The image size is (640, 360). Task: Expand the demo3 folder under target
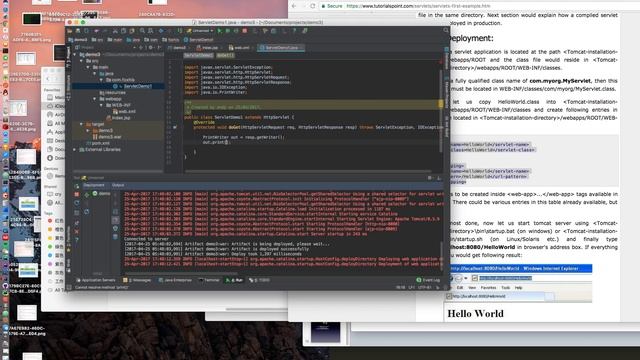88,131
